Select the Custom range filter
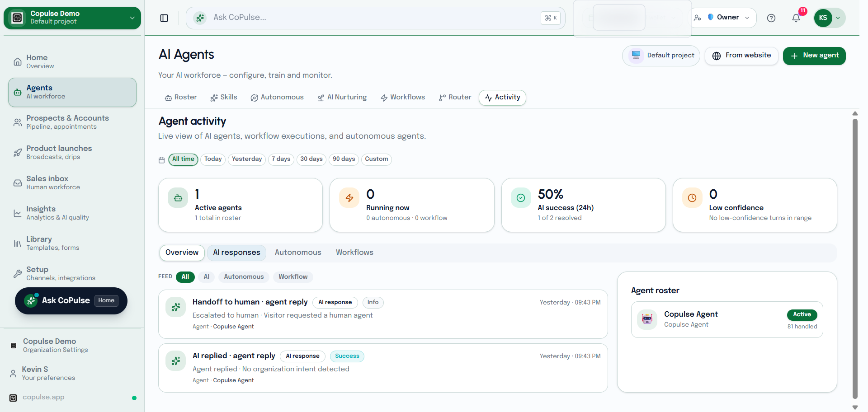The image size is (868, 412). click(x=377, y=159)
